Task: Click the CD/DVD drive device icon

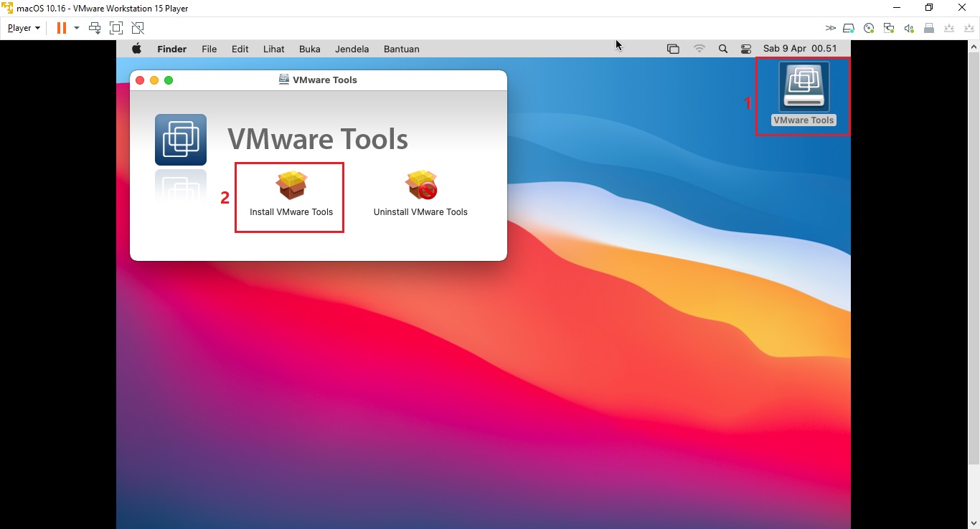Action: click(869, 28)
